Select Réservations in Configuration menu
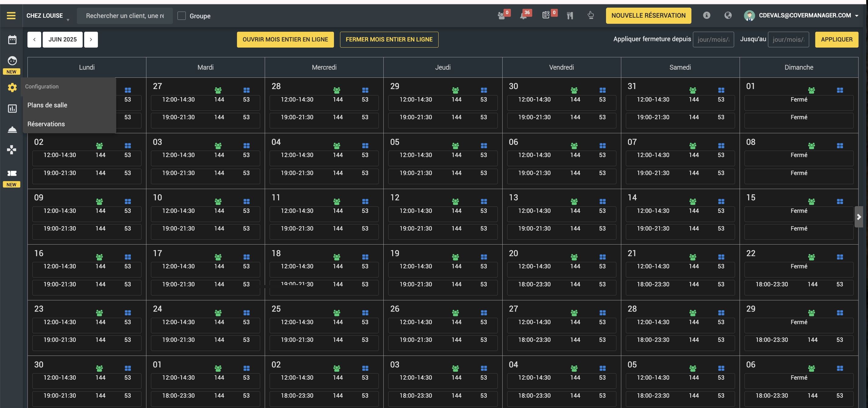868x408 pixels. 46,124
